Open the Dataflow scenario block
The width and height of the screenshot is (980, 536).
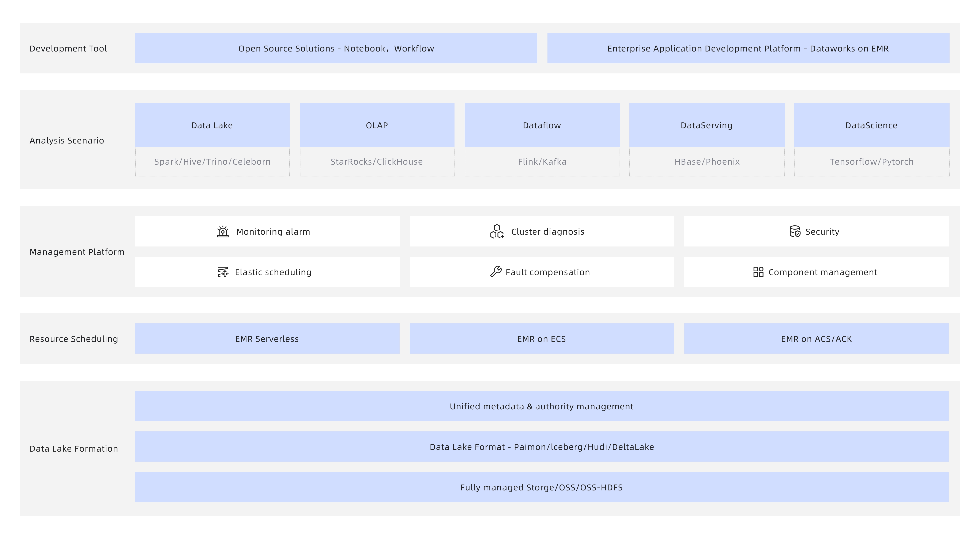click(x=542, y=125)
